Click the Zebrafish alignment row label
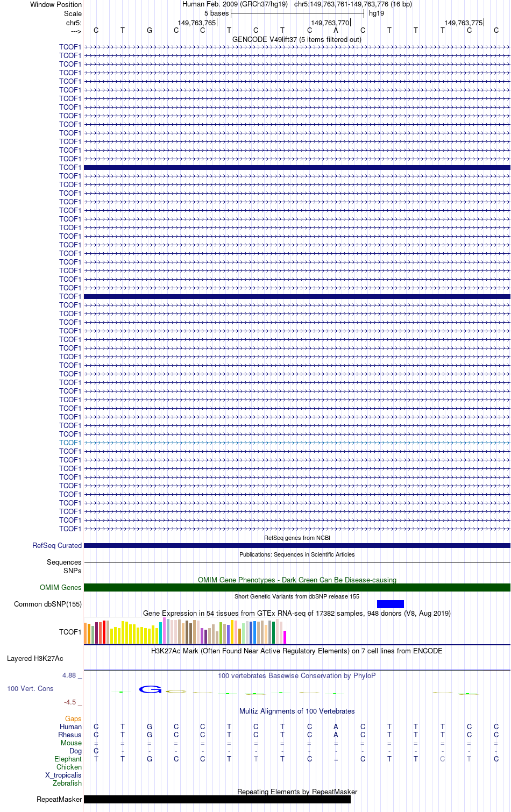 [67, 783]
